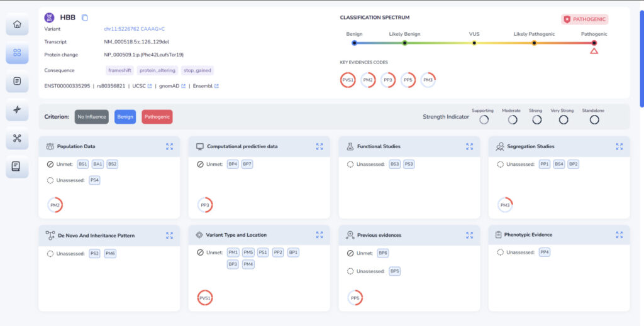Select the Supporting strength indicator
Image resolution: width=644 pixels, height=326 pixels.
(484, 120)
